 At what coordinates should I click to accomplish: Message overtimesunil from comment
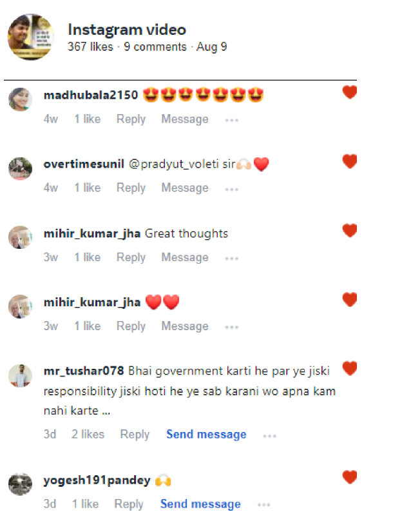[x=185, y=188]
